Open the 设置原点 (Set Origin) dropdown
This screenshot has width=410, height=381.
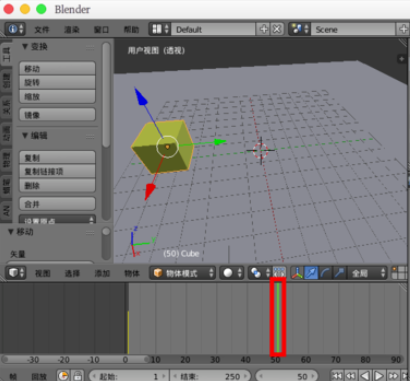point(57,219)
